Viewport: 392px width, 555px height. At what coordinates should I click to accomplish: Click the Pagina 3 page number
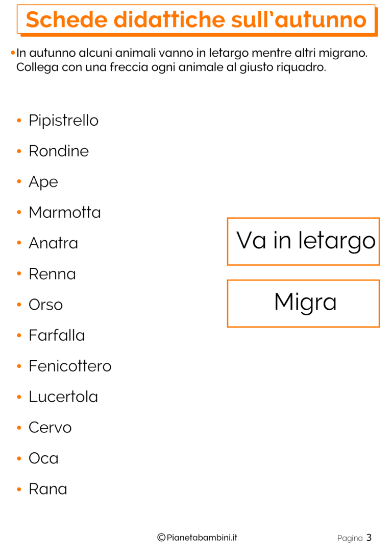tap(354, 538)
